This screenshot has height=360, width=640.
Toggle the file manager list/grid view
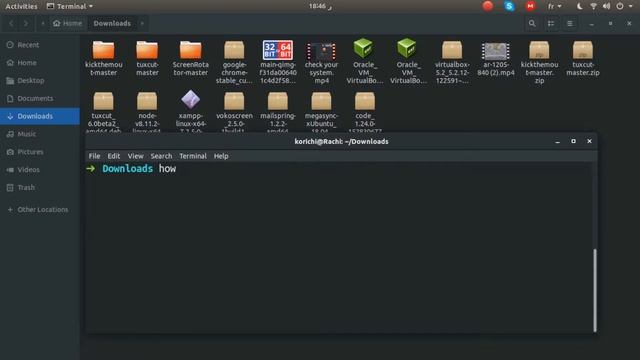pos(551,23)
